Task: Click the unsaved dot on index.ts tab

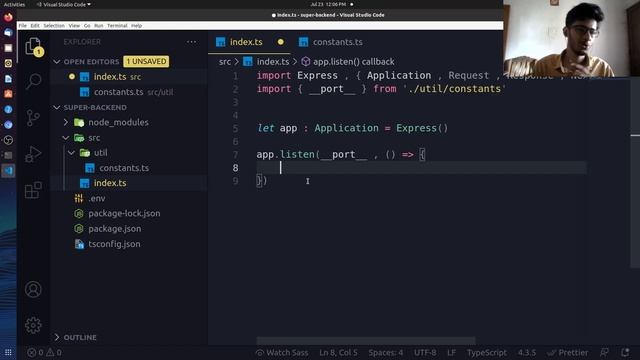Action: (x=280, y=42)
